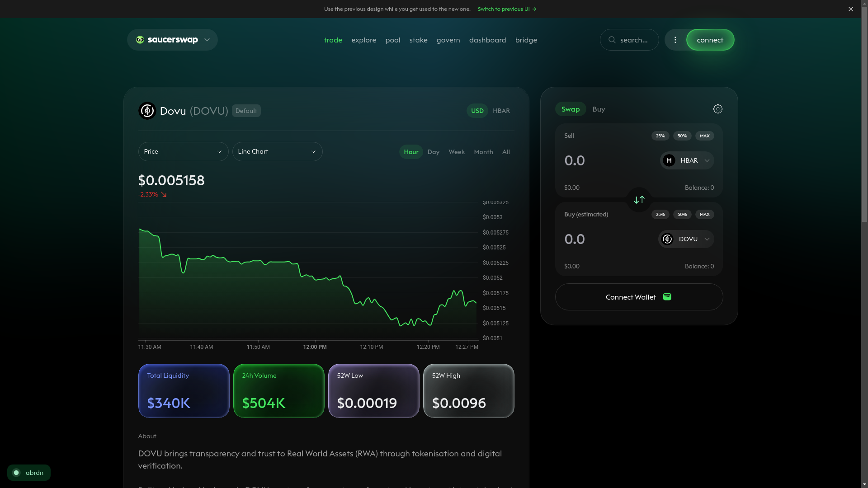Select the Month chart range

(483, 152)
